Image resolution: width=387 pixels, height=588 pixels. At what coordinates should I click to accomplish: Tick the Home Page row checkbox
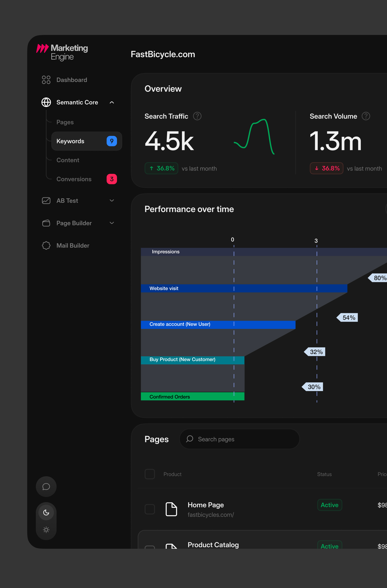[x=150, y=509]
